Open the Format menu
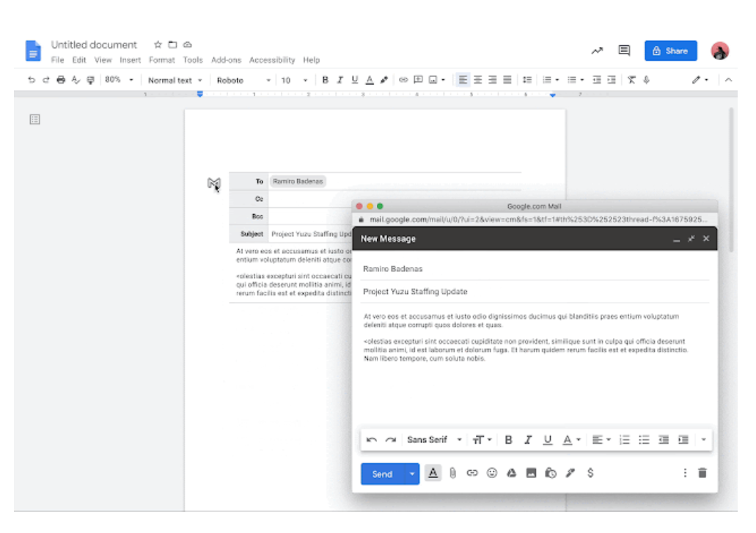Image resolution: width=756 pixels, height=533 pixels. tap(161, 60)
